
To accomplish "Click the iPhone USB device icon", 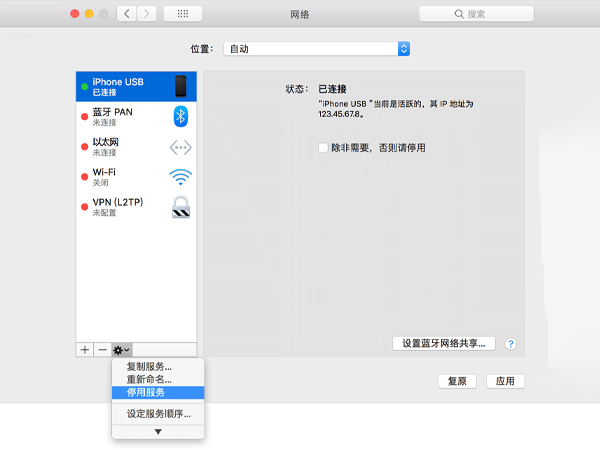I will point(181,86).
